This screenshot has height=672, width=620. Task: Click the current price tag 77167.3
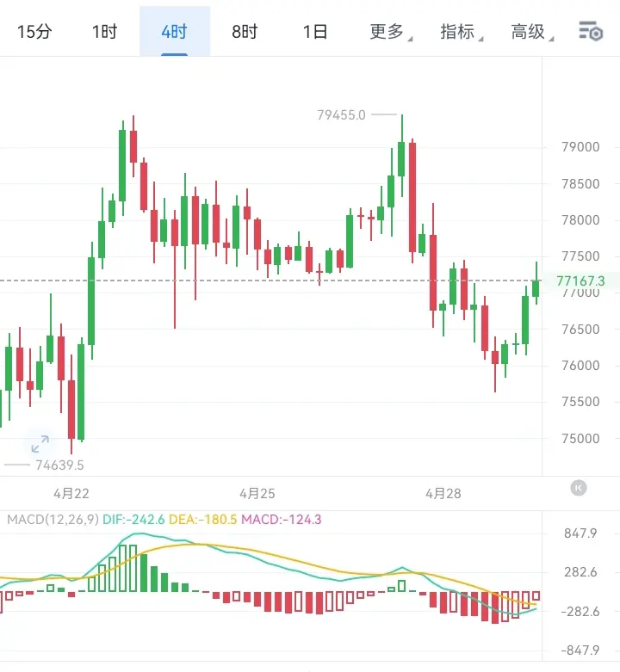(x=580, y=281)
